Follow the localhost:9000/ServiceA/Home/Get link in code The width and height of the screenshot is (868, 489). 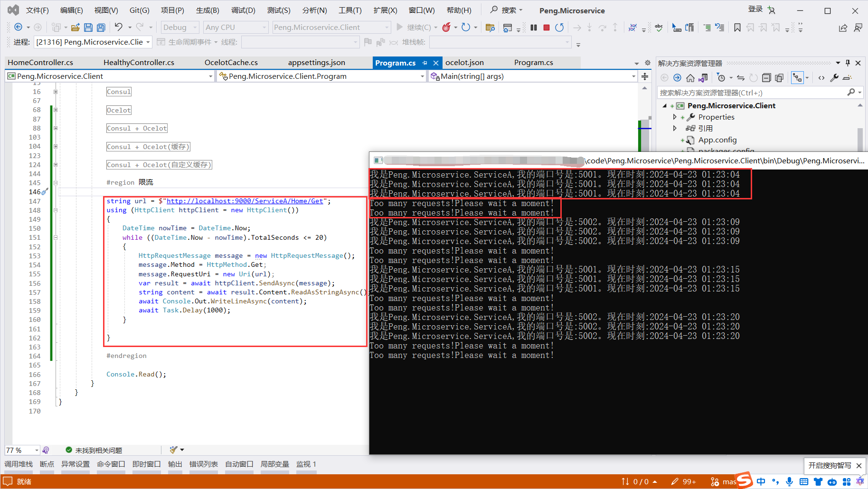point(245,201)
